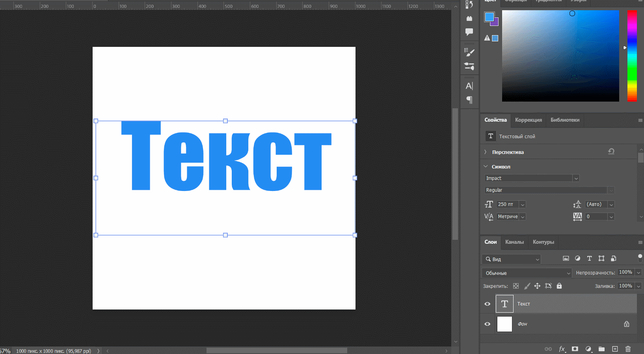Switch to the Коррекция tab
Image resolution: width=644 pixels, height=354 pixels.
528,120
